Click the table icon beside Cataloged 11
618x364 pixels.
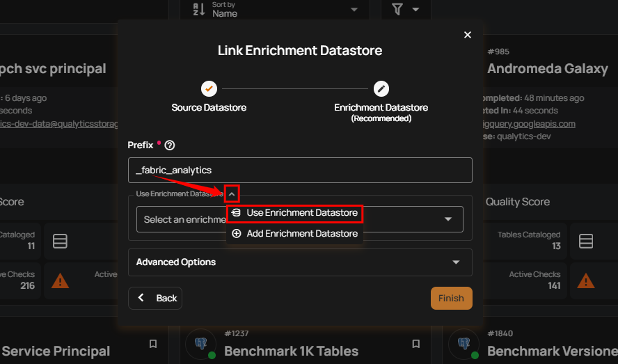tap(60, 241)
